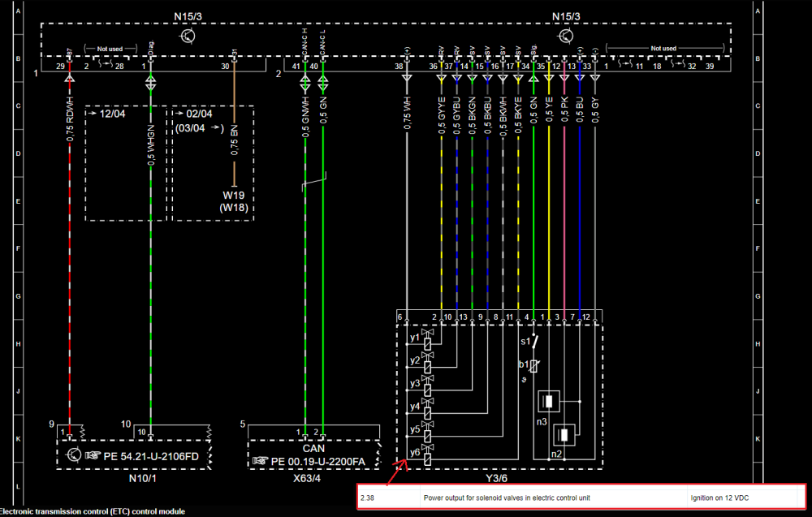Screen dimensions: 812x517
Task: Select the y1 solenoid valve symbol
Action: click(x=427, y=339)
